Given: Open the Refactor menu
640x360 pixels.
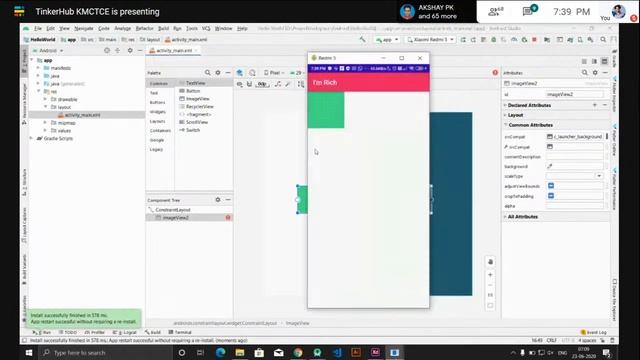Looking at the screenshot, I should 144,29.
